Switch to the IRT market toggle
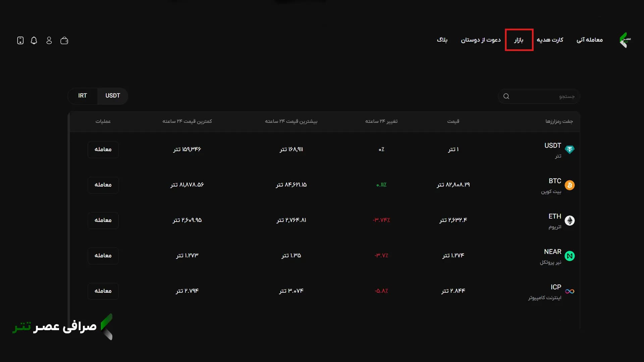Viewport: 644px width, 362px height. click(x=83, y=96)
